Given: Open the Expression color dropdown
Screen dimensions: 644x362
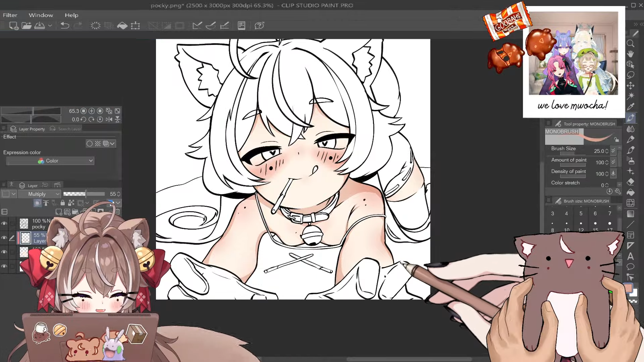Looking at the screenshot, I should (50, 161).
